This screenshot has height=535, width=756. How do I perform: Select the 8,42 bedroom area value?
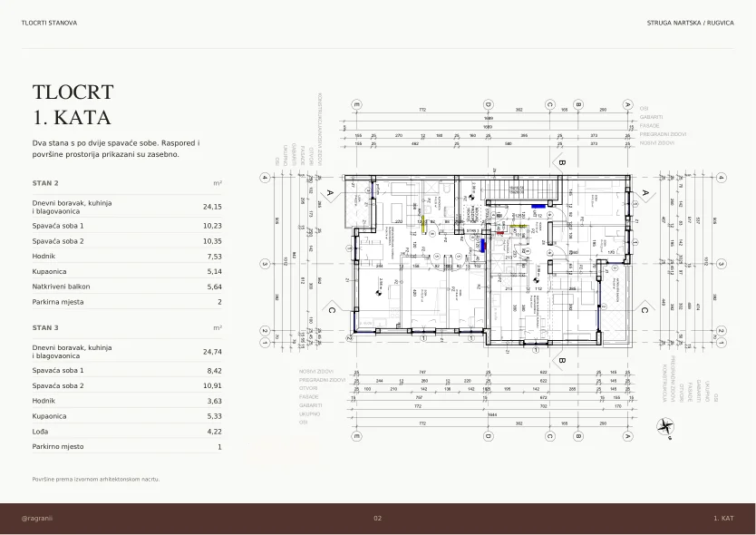[215, 371]
